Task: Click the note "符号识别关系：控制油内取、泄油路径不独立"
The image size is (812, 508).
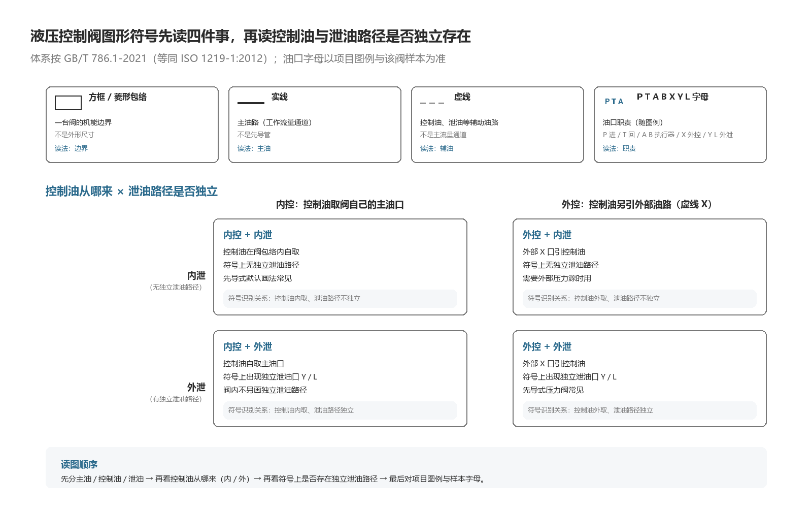Action: 294,299
